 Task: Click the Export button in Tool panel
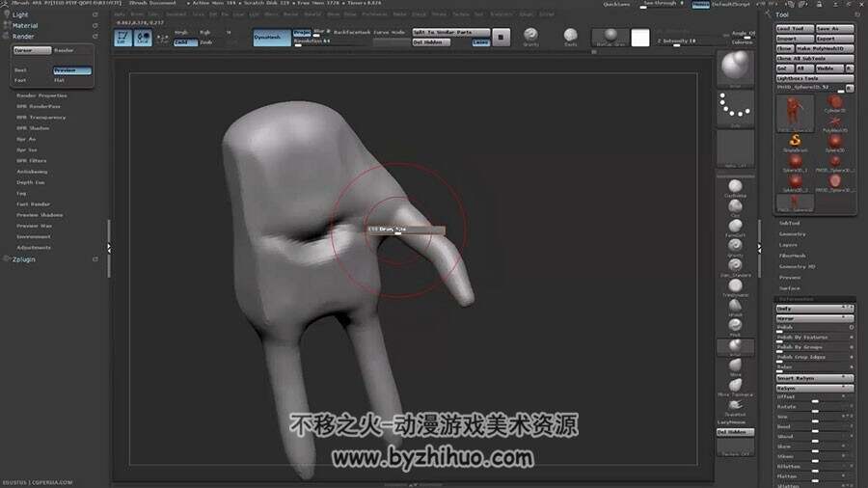coord(834,39)
